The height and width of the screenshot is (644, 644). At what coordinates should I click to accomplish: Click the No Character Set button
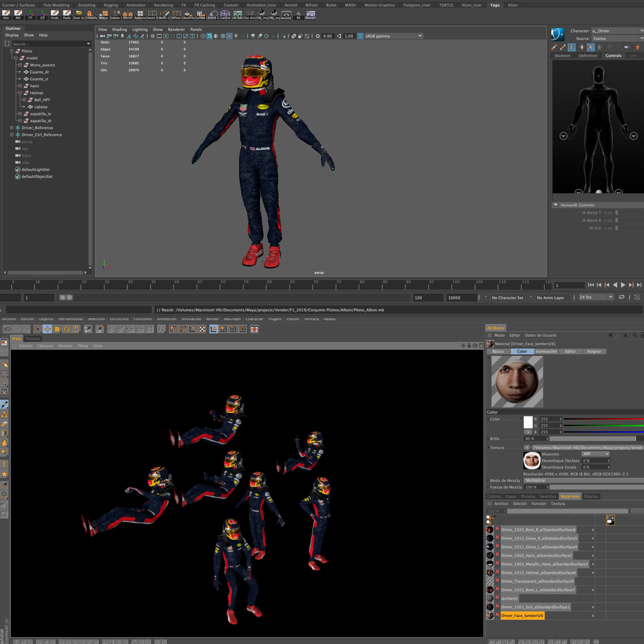tap(507, 298)
